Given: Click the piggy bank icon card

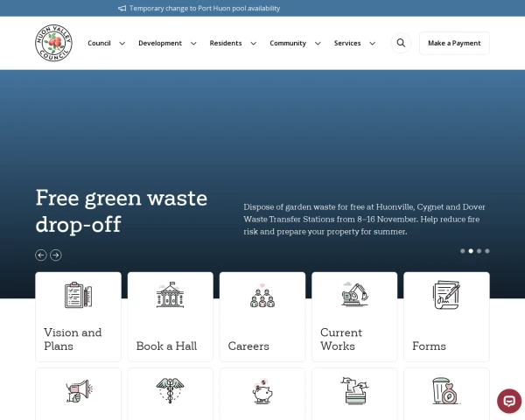Looking at the screenshot, I should pos(262,391).
